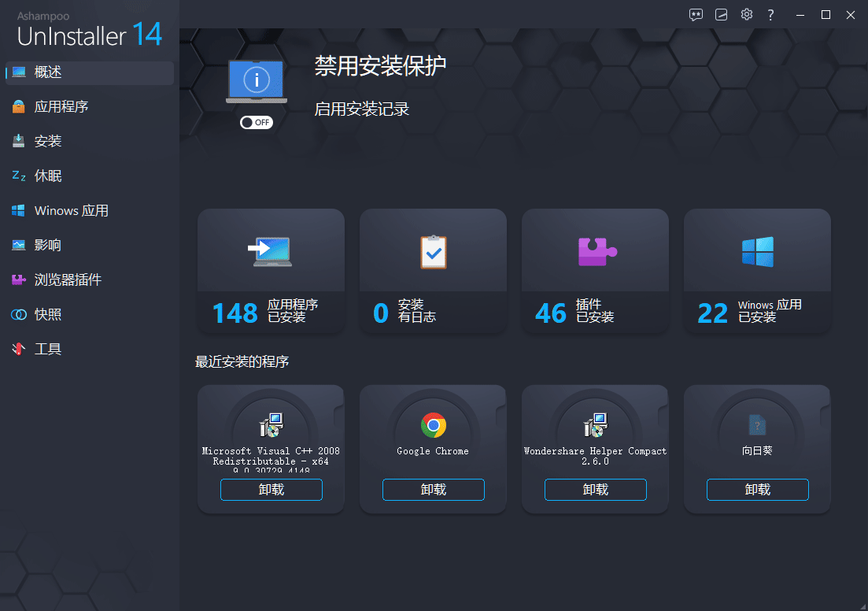Open the 工具 tools page
868x611 pixels.
point(90,349)
